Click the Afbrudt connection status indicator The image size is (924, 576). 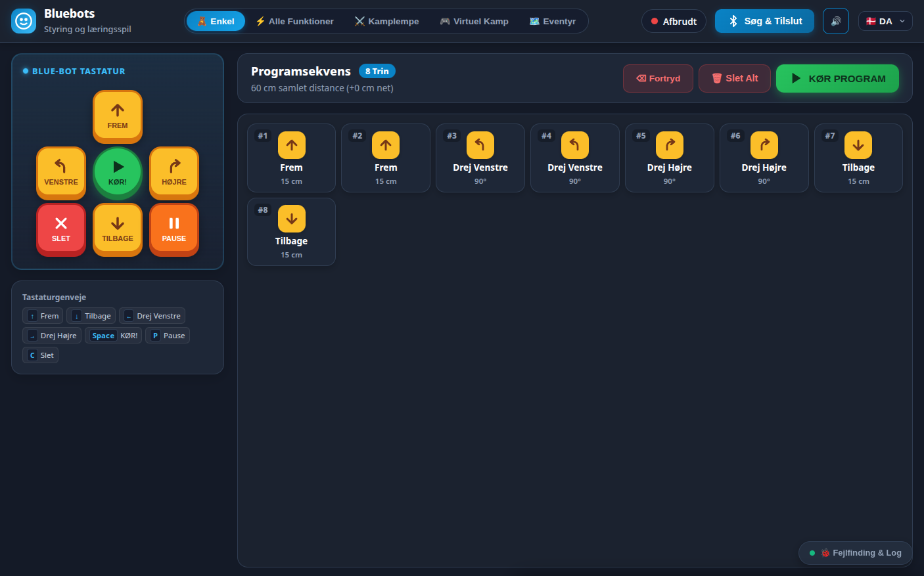click(x=674, y=21)
